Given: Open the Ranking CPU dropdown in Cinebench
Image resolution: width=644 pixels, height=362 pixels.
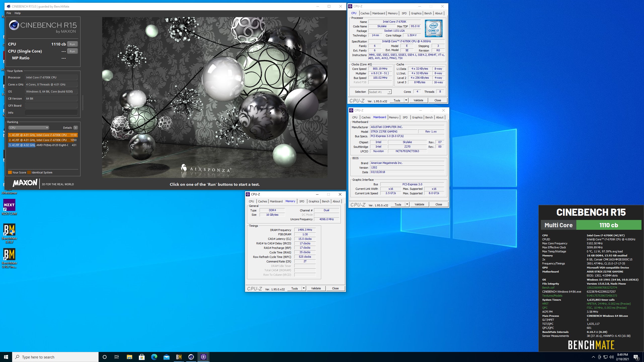Looking at the screenshot, I should (x=29, y=128).
